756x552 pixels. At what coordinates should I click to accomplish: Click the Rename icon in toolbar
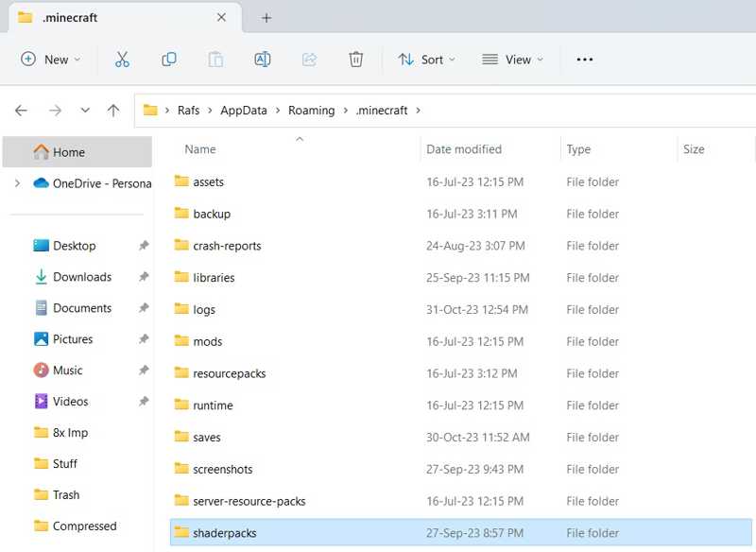tap(263, 60)
